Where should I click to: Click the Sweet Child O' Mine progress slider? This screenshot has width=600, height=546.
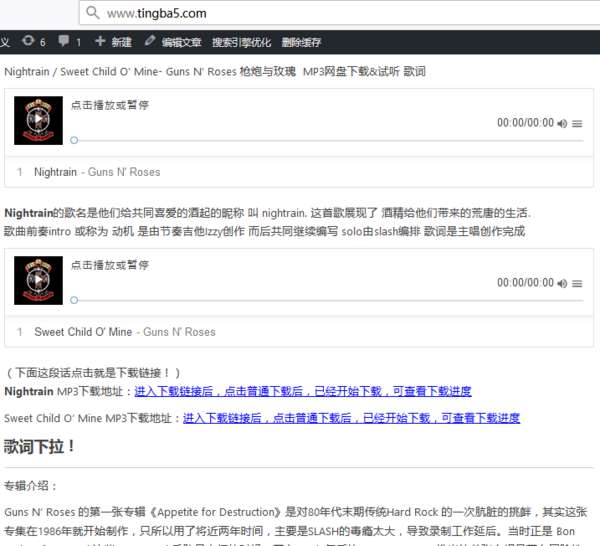coord(328,300)
